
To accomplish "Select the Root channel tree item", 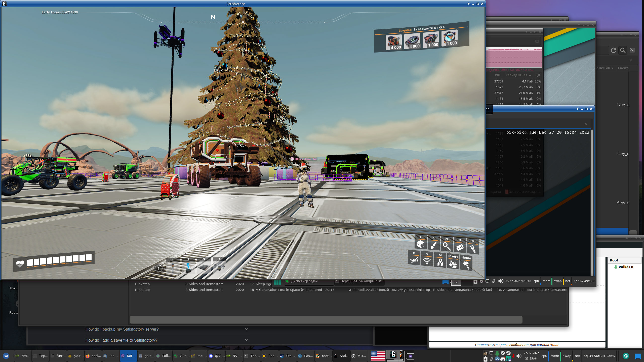I will point(614,260).
